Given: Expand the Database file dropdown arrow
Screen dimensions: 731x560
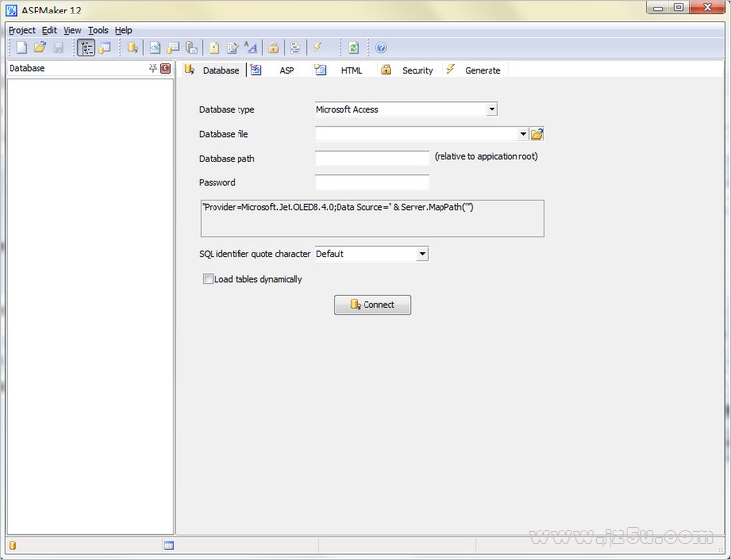Looking at the screenshot, I should coord(523,135).
